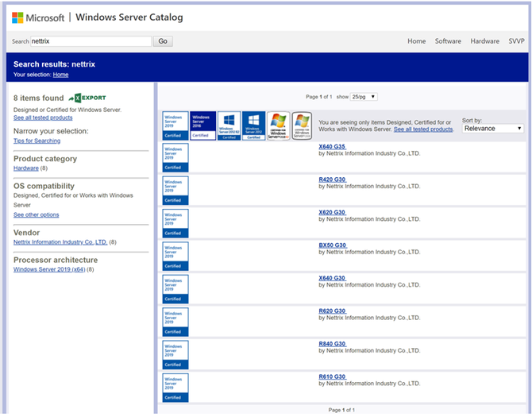Click the Go search button
532x417 pixels.
pyautogui.click(x=163, y=41)
